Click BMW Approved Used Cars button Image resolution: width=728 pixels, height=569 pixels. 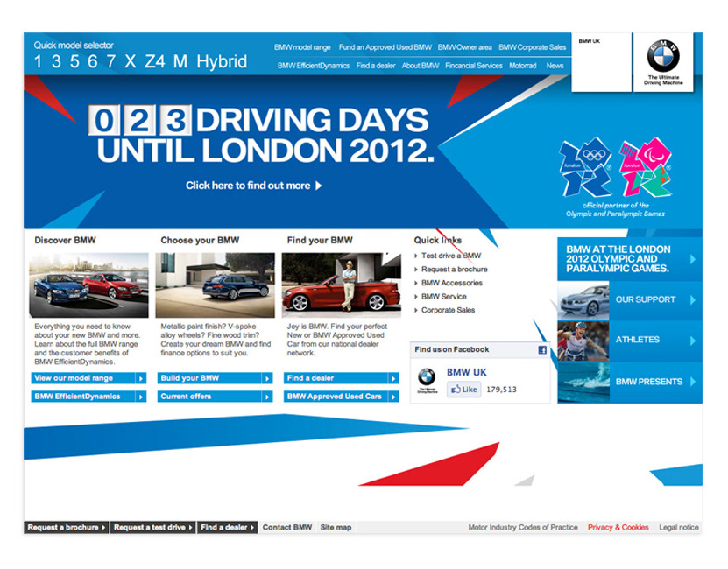(x=342, y=397)
